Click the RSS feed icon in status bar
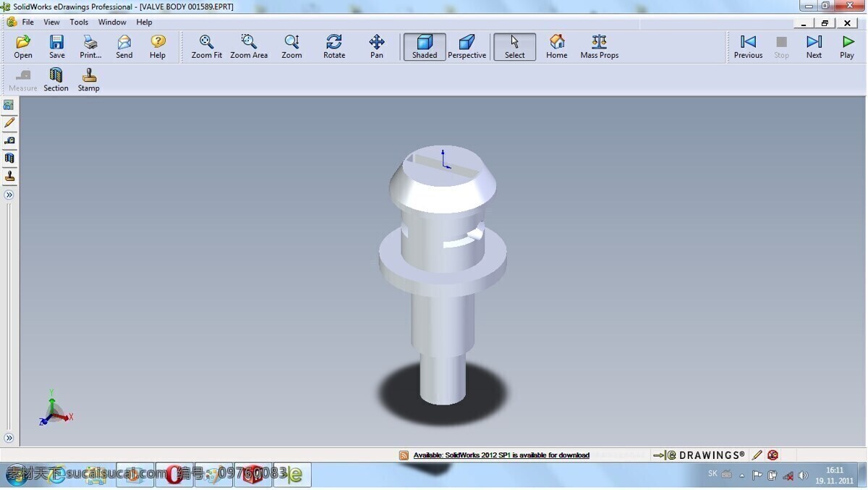The width and height of the screenshot is (868, 490). tap(404, 455)
